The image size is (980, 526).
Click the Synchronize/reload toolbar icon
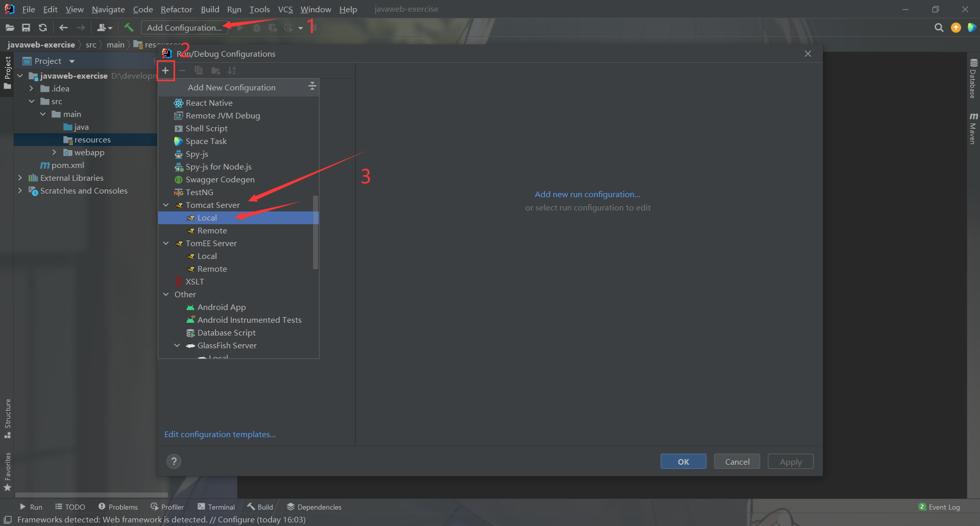(x=43, y=28)
